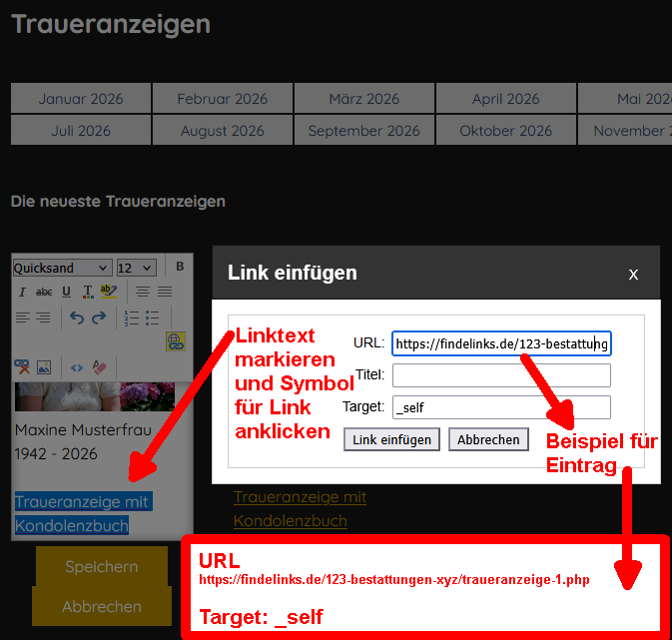The width and height of the screenshot is (672, 640).
Task: Click the insert link icon
Action: [176, 341]
